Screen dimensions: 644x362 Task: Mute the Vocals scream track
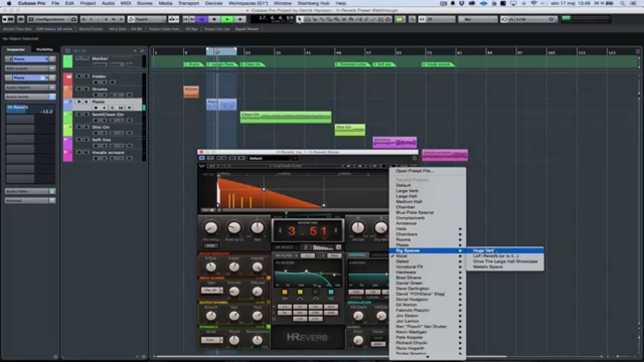click(79, 152)
